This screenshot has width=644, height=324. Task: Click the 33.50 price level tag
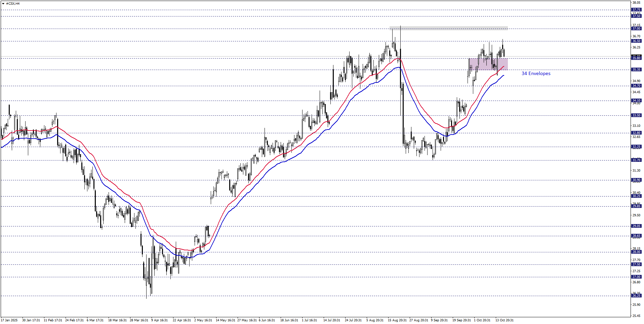pos(636,115)
